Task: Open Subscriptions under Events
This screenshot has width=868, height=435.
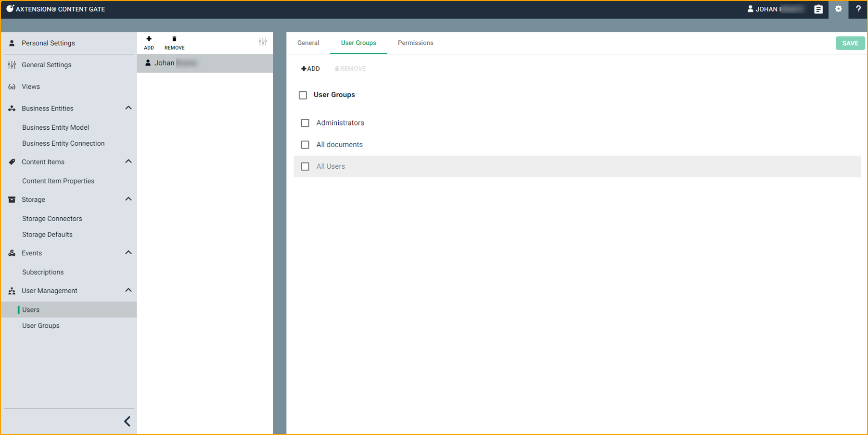Action: [43, 272]
